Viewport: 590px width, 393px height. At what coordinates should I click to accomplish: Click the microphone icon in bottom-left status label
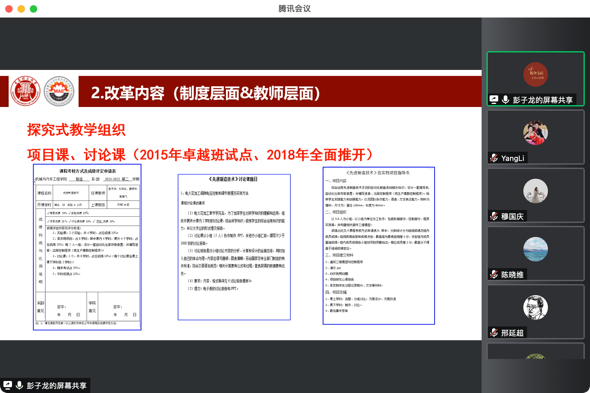[x=19, y=385]
